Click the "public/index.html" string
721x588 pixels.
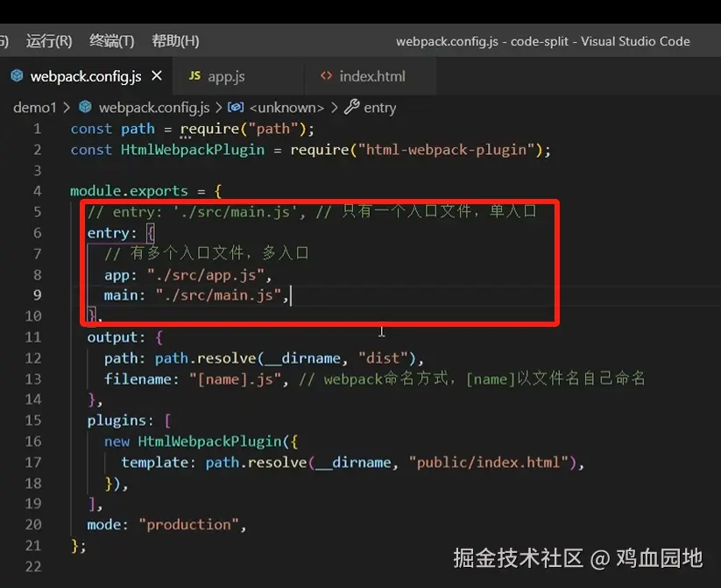pyautogui.click(x=488, y=463)
